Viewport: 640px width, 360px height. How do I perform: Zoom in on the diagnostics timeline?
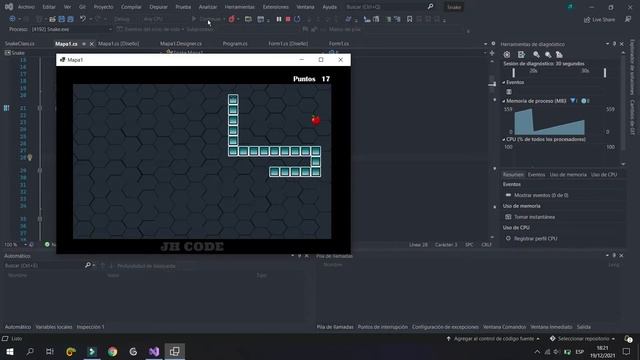click(x=536, y=55)
